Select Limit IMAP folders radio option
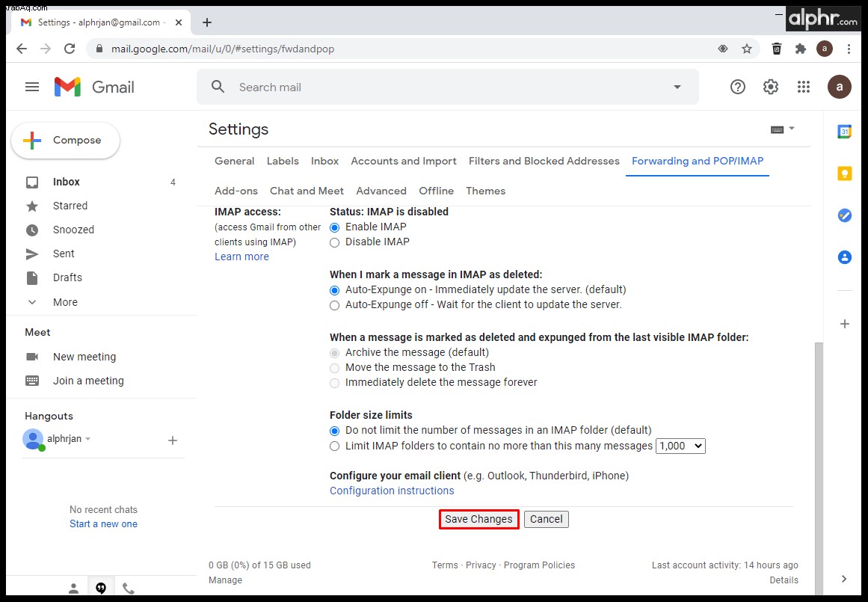The width and height of the screenshot is (868, 602). pyautogui.click(x=334, y=446)
